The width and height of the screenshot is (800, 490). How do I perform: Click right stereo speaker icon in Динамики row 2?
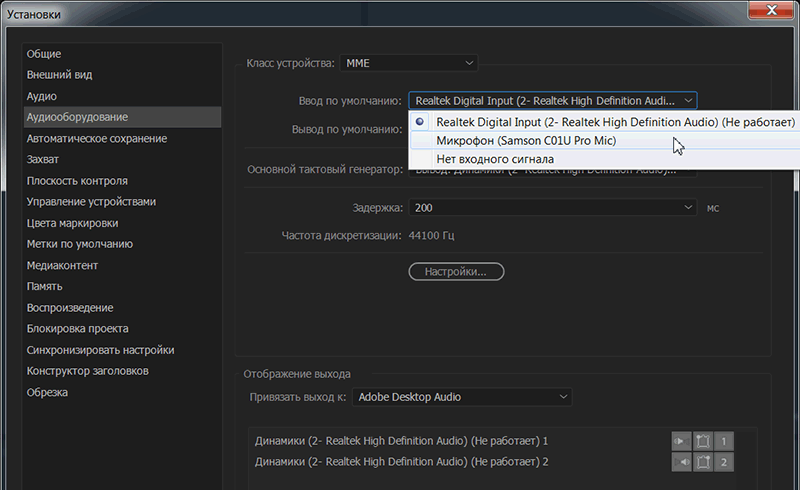(681, 462)
